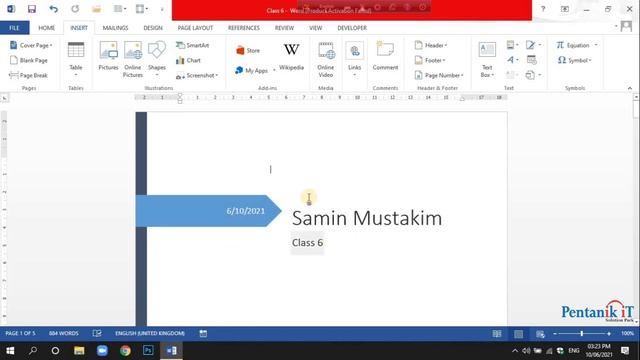The width and height of the screenshot is (640, 360).
Task: Open the Links menu
Action: [x=354, y=60]
